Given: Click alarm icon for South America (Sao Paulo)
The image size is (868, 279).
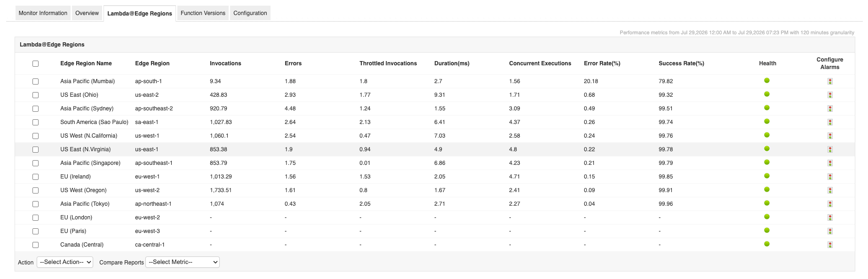Looking at the screenshot, I should pyautogui.click(x=830, y=122).
